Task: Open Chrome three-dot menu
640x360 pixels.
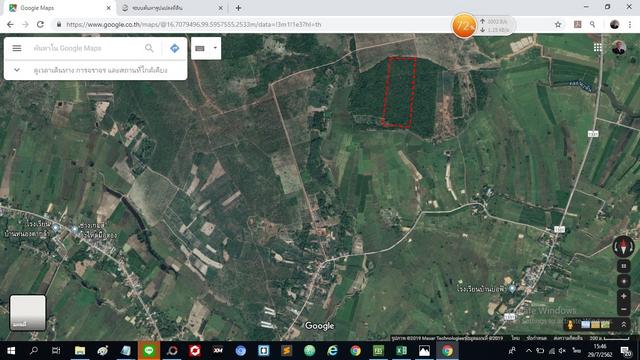Action: 629,24
